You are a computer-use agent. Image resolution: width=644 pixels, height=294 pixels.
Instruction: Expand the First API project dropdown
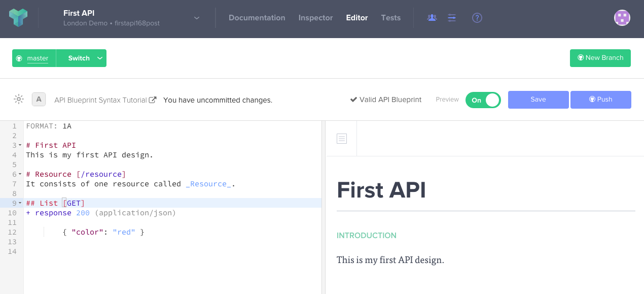coord(197,18)
